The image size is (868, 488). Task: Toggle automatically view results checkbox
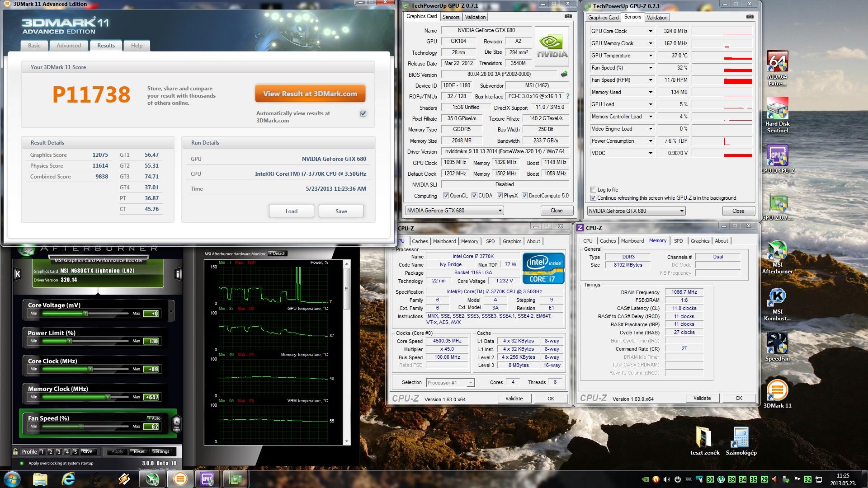pos(363,113)
